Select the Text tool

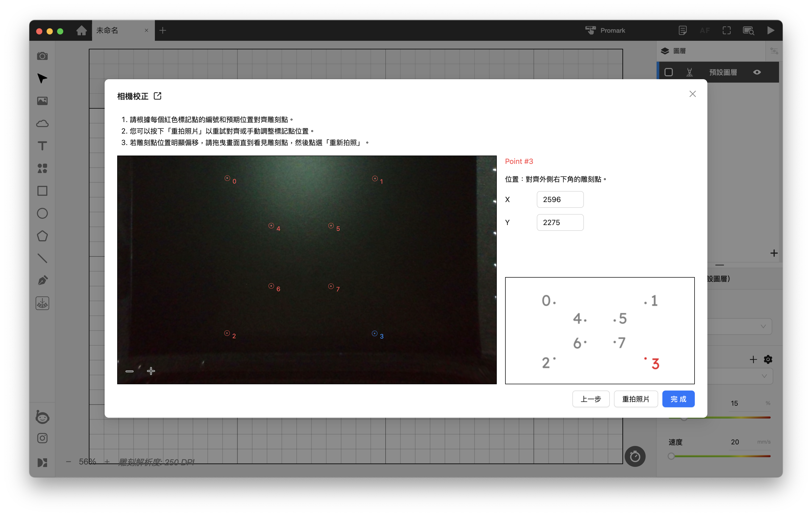[42, 146]
